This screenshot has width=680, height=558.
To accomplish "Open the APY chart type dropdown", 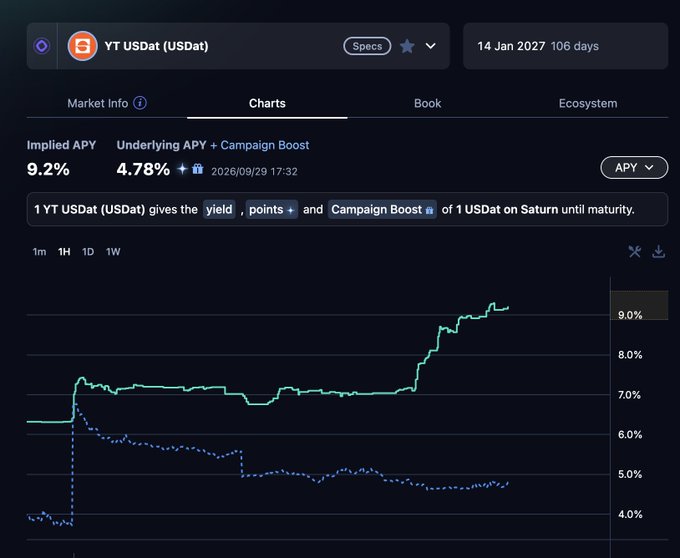I will (x=634, y=167).
